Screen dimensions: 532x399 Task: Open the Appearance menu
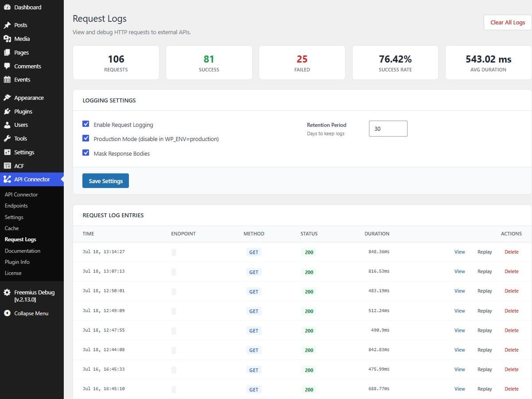click(x=32, y=98)
